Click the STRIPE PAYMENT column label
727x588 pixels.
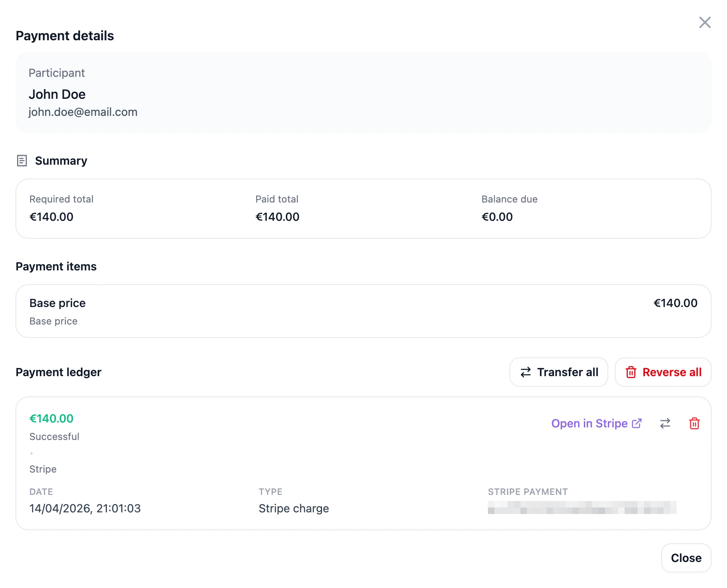[528, 492]
